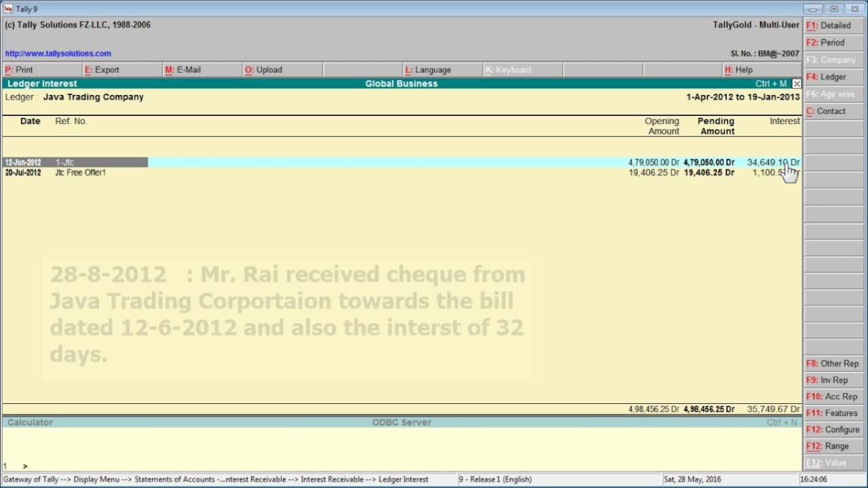The height and width of the screenshot is (488, 868).
Task: Click the Ctrl + N shortcut label
Action: 782,422
